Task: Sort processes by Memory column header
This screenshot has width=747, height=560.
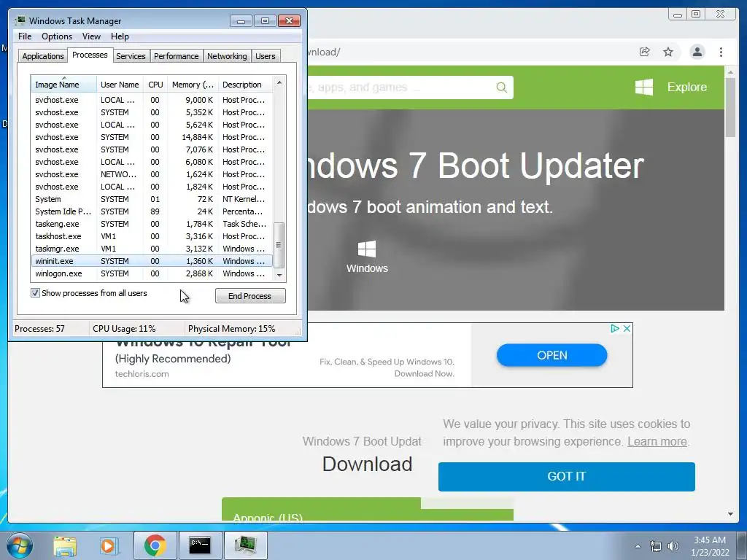Action: tap(193, 85)
